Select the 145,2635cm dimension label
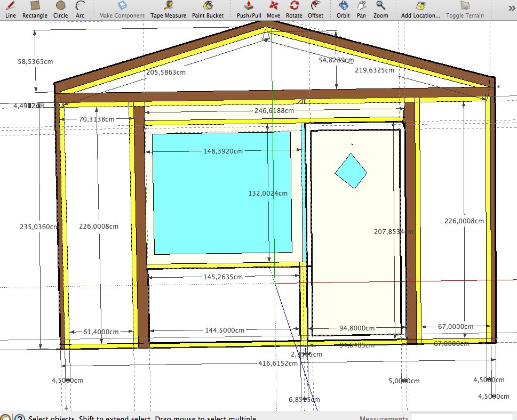The height and width of the screenshot is (420, 517). pos(223,277)
